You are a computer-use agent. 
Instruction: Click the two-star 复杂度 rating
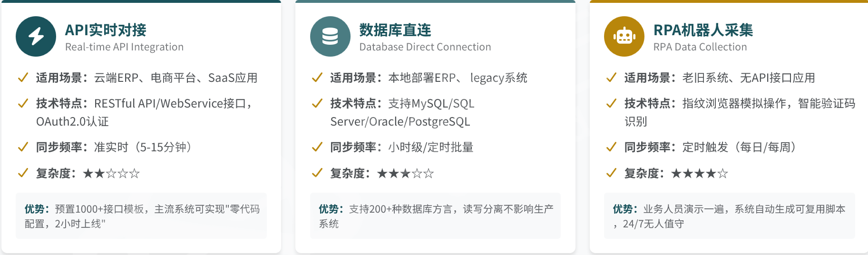(111, 173)
